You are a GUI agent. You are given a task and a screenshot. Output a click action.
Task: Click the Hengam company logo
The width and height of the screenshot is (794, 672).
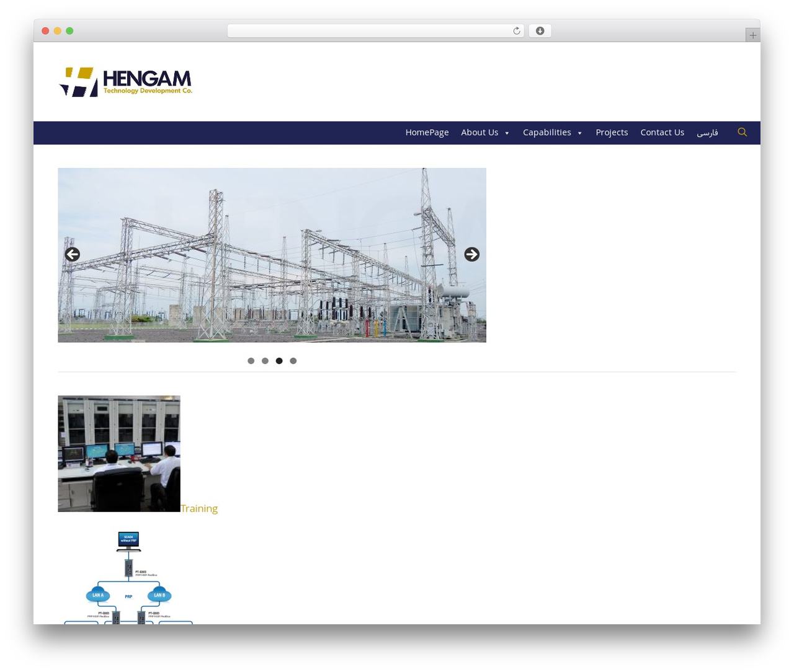pyautogui.click(x=126, y=82)
